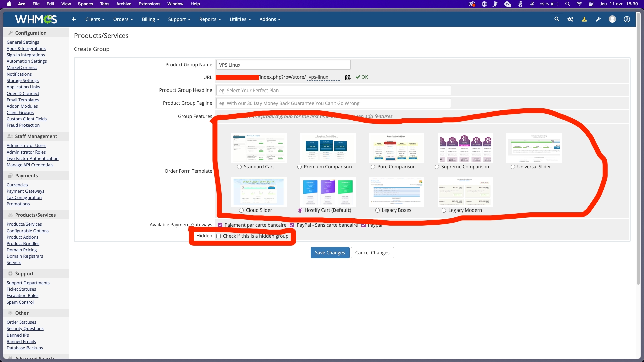Click the Universal Slider template thumbnail
The height and width of the screenshot is (362, 644).
[x=534, y=148]
